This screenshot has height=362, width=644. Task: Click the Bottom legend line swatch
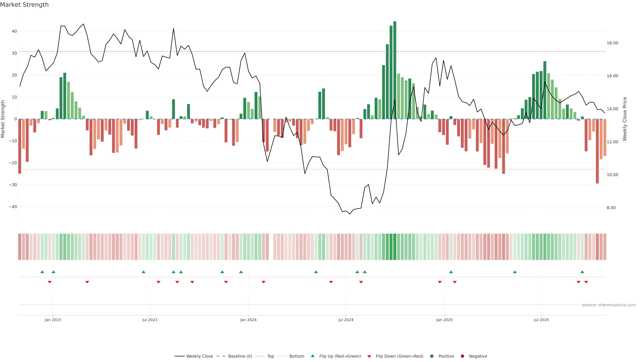[x=282, y=356]
